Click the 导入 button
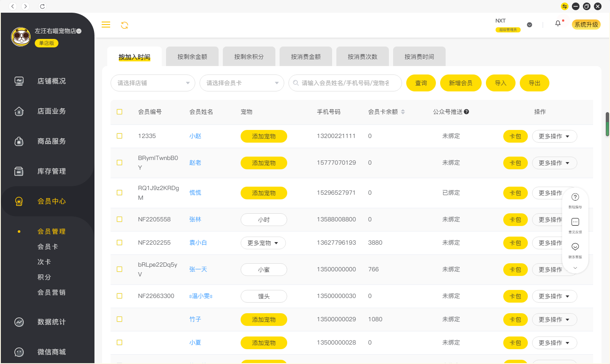Viewport: 610px width, 364px height. tap(501, 83)
